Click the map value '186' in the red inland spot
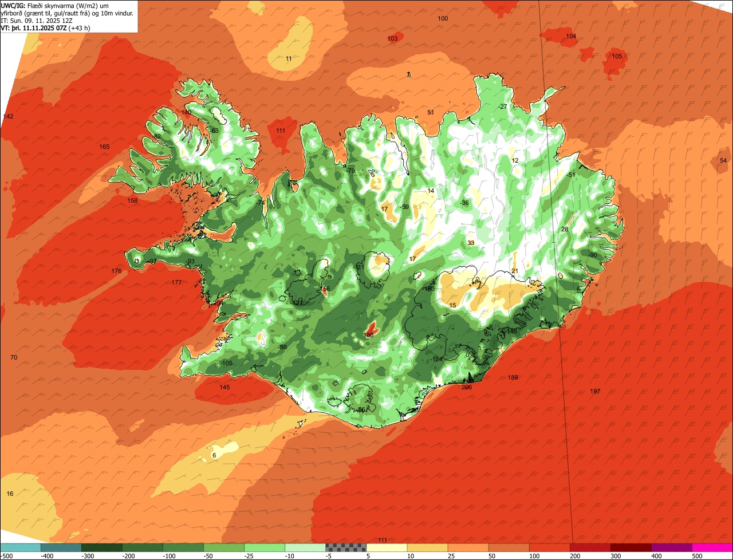This screenshot has height=560, width=733. coord(369,335)
